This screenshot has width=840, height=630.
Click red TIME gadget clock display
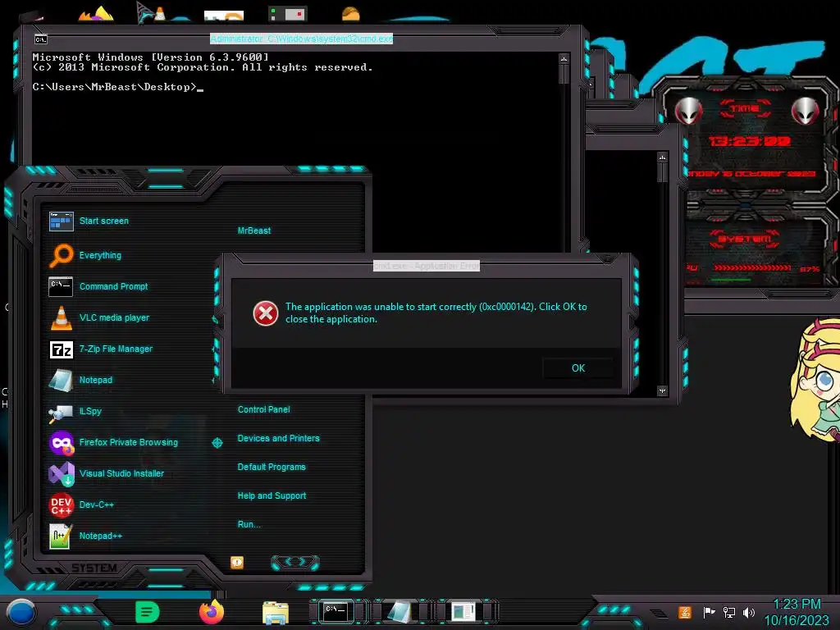click(750, 141)
